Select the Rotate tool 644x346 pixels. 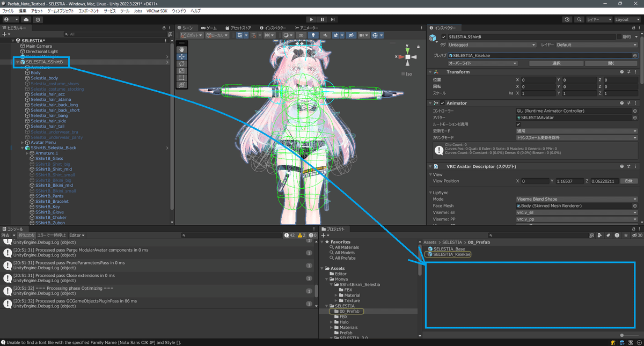pos(182,64)
